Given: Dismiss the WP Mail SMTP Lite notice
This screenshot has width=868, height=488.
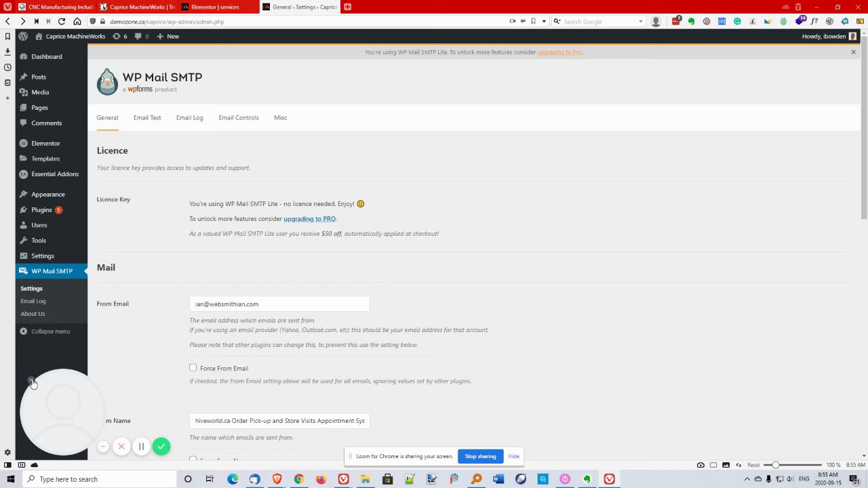Looking at the screenshot, I should pyautogui.click(x=853, y=52).
